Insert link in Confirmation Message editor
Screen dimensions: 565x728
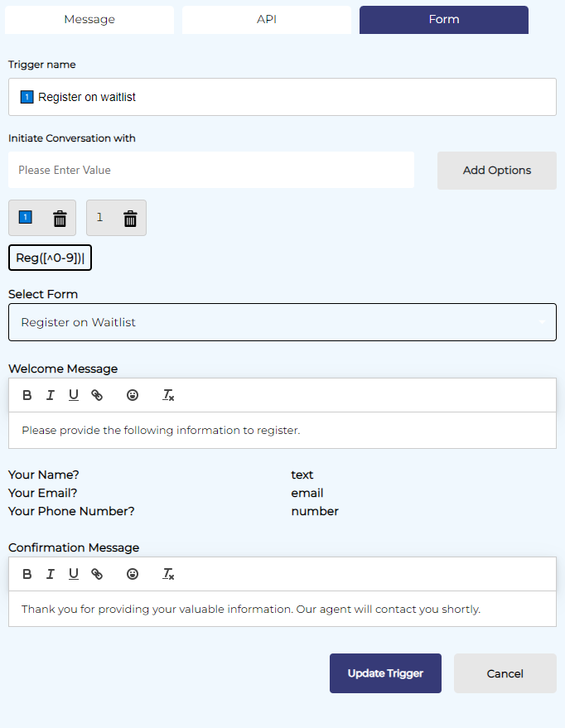(97, 574)
